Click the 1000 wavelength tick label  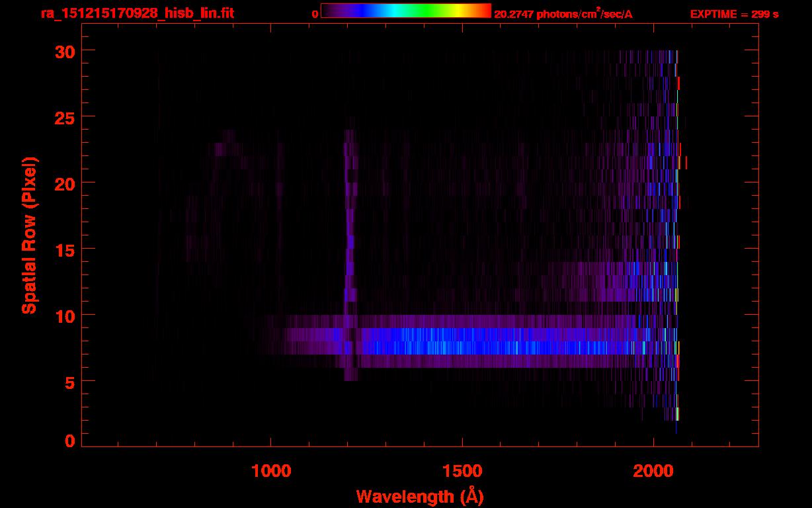pos(271,470)
